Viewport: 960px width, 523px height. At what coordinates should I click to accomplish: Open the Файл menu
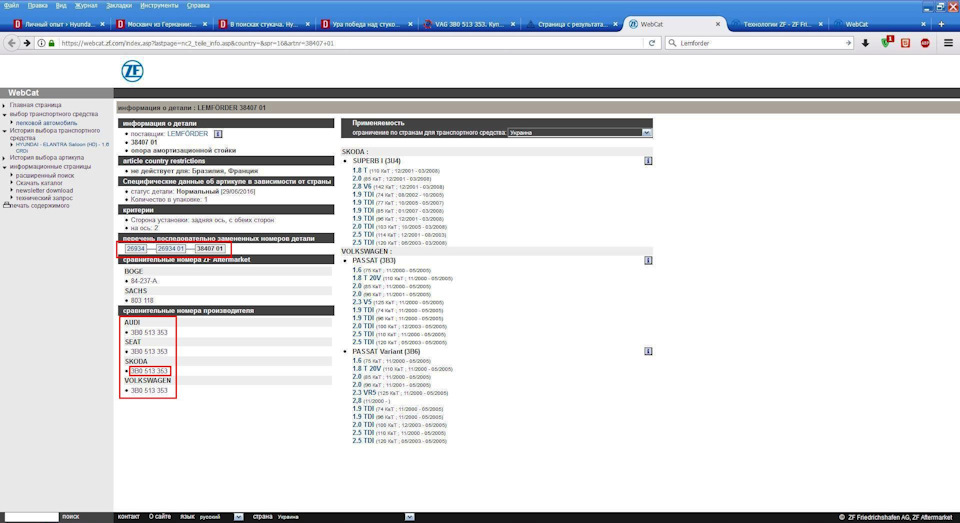click(12, 6)
